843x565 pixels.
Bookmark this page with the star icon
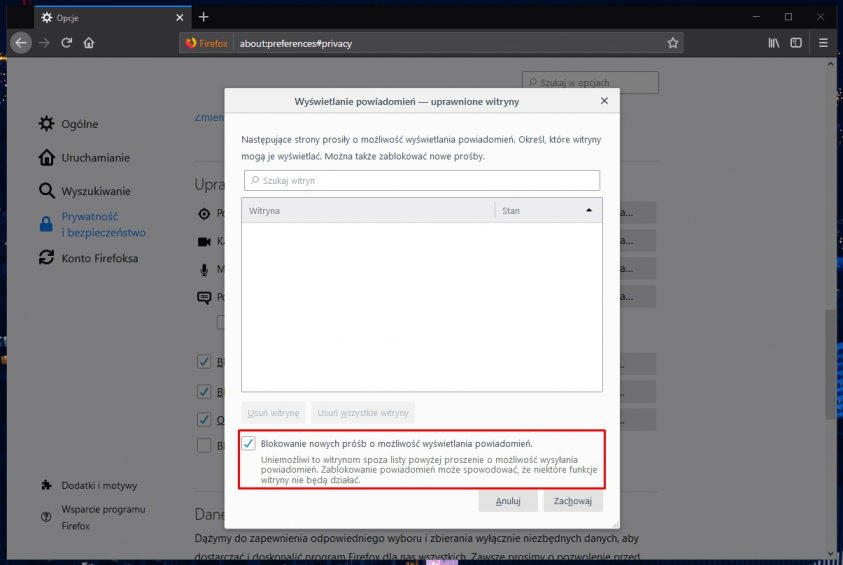click(673, 43)
